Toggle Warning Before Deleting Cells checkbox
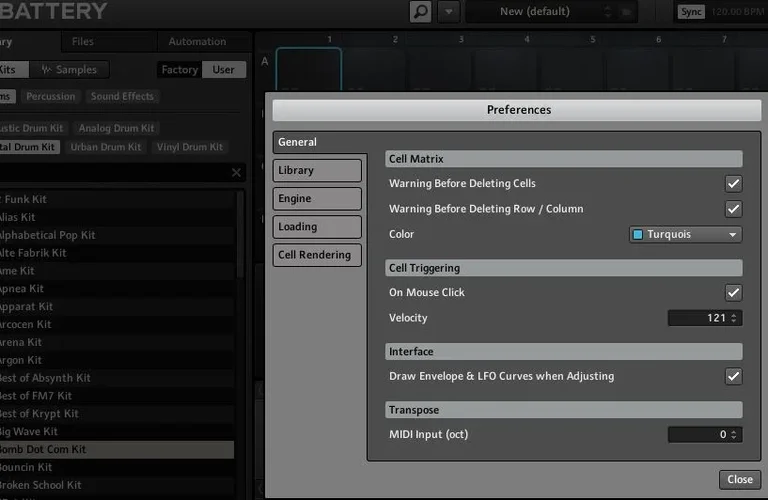 [733, 184]
